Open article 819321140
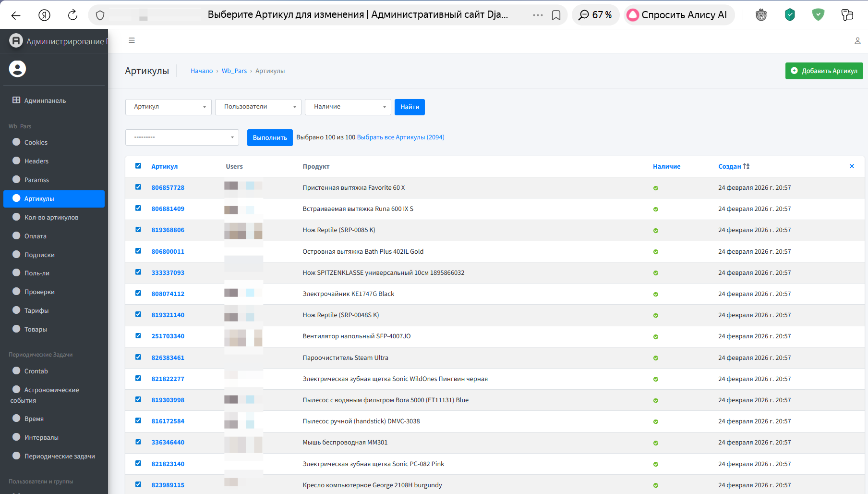This screenshot has width=868, height=494. pos(168,315)
